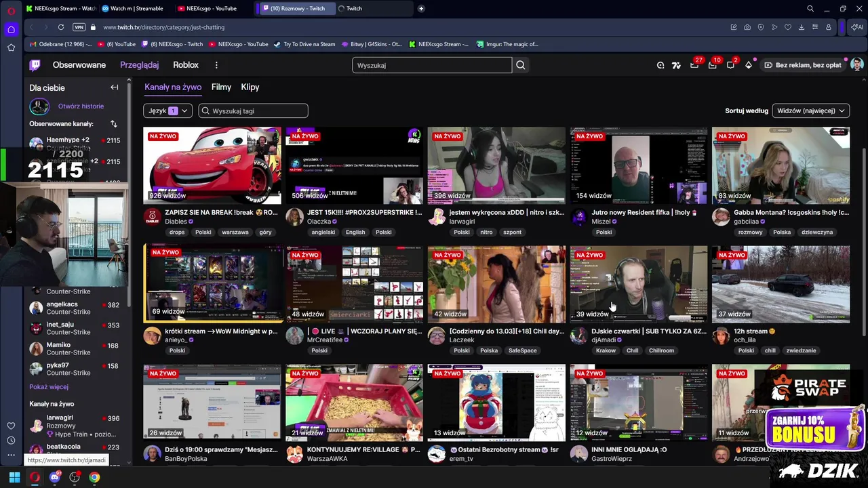Screen dimensions: 868x488
Task: Open larwagirl stream thumbnail with 396 widzów
Action: click(x=496, y=165)
